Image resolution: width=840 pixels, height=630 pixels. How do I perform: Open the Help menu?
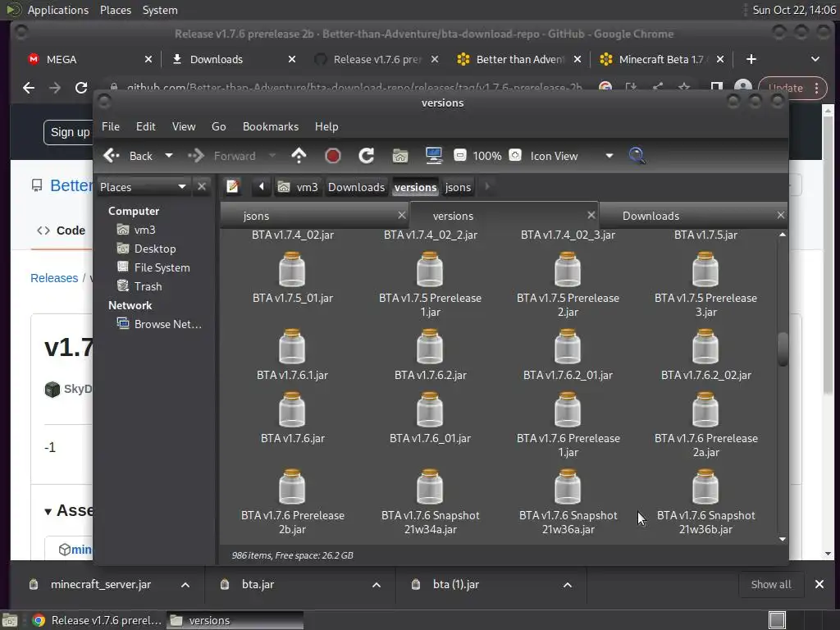[326, 126]
